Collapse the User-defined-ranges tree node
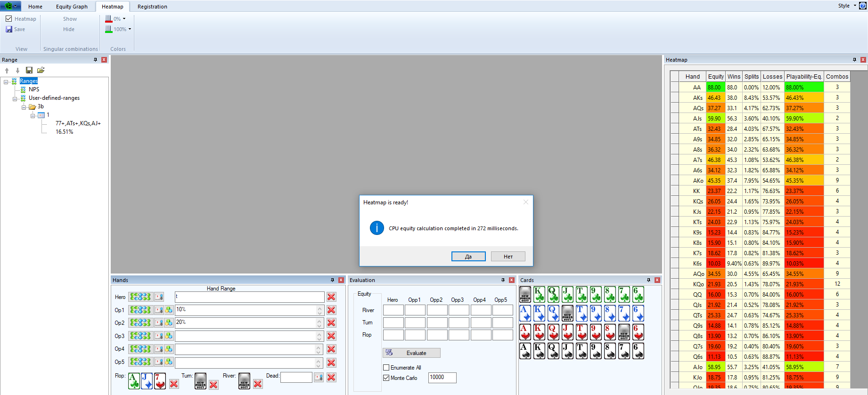The height and width of the screenshot is (395, 868). 15,98
